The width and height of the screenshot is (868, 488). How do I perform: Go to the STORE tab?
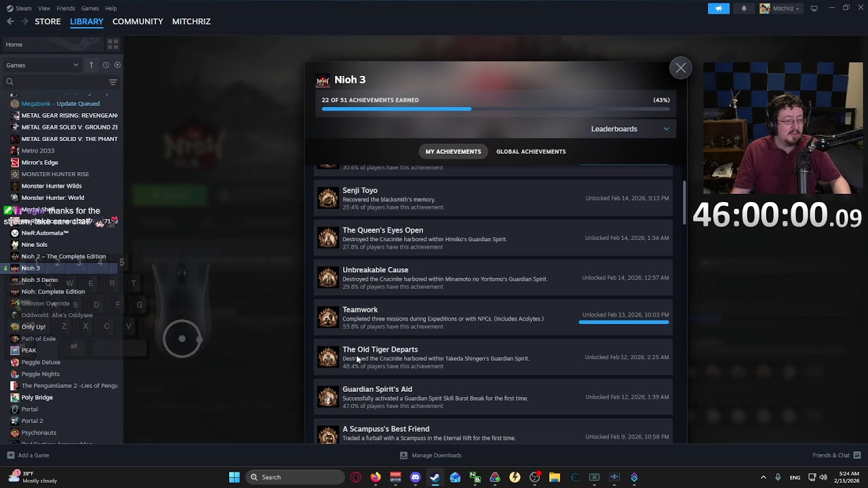click(x=47, y=22)
